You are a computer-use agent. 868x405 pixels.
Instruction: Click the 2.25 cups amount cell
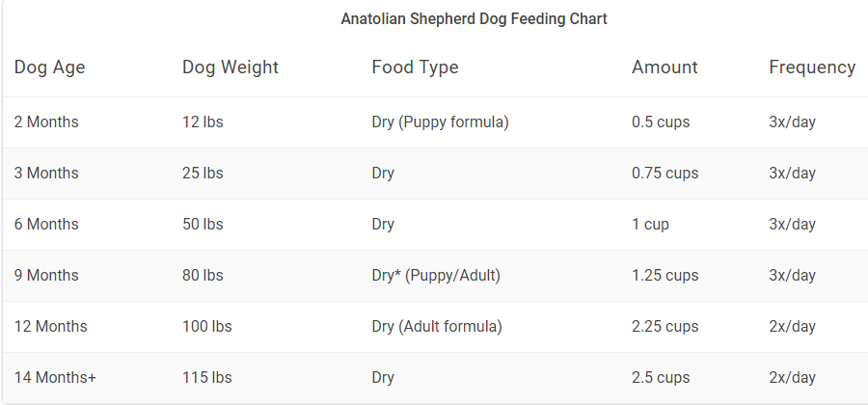coord(665,327)
